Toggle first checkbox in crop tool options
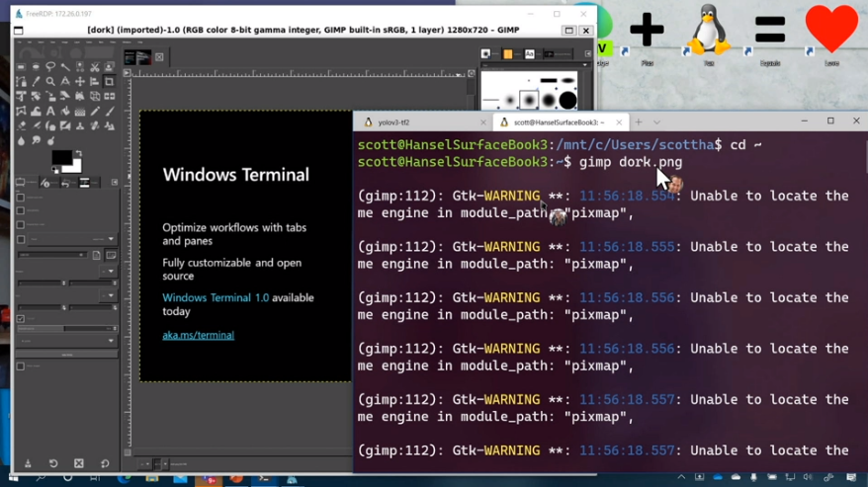Image resolution: width=868 pixels, height=487 pixels. [21, 198]
